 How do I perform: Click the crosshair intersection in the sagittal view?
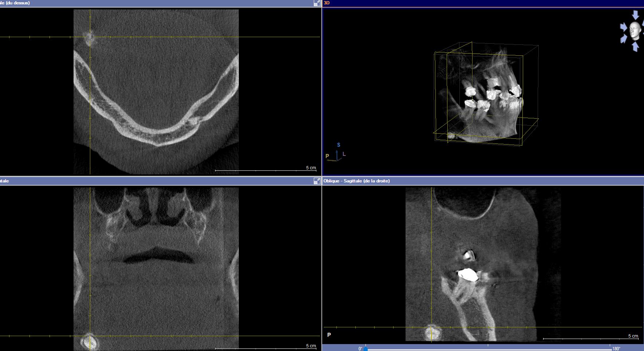pyautogui.click(x=432, y=327)
